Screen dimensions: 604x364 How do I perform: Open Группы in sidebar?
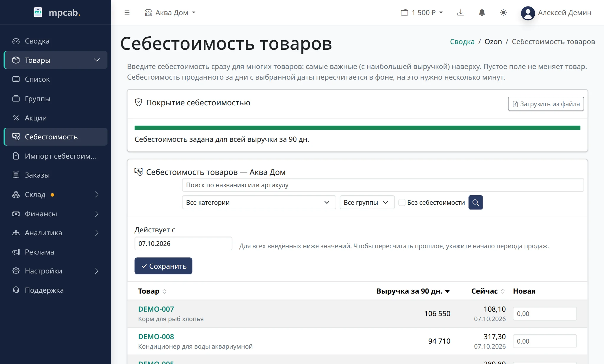56,99
